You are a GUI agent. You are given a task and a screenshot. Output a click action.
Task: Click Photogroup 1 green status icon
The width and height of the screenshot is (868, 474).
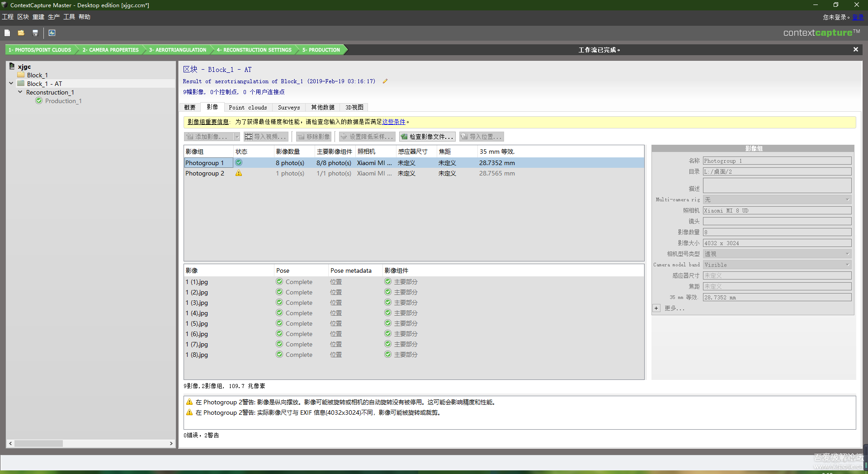pos(239,163)
